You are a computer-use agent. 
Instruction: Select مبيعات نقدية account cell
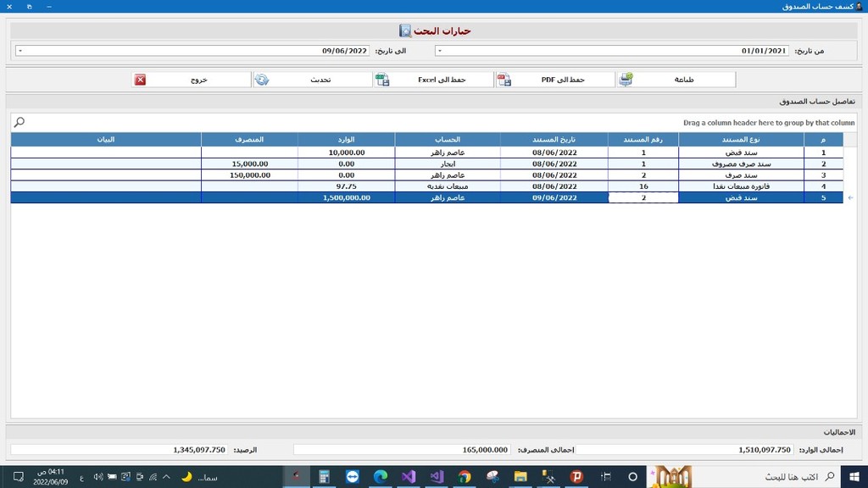[x=448, y=186]
